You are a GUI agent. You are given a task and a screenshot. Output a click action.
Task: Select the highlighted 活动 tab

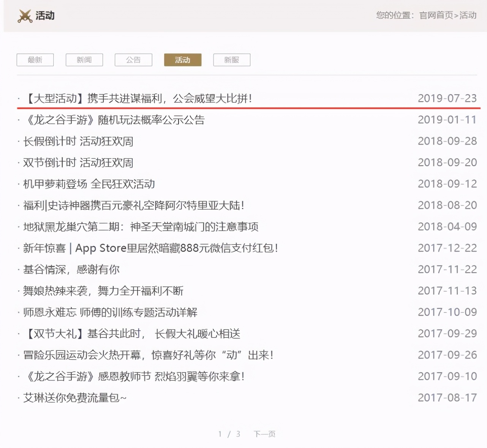(x=182, y=60)
